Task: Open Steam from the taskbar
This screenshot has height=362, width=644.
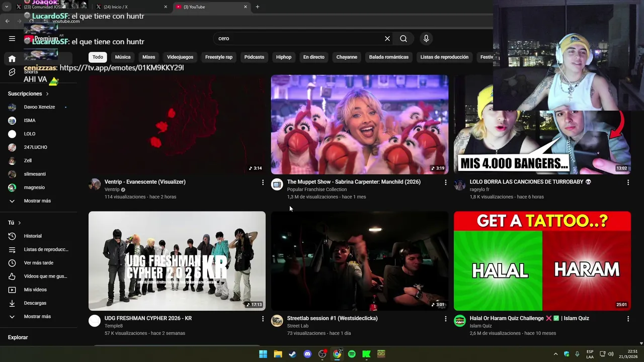Action: [x=292, y=354]
